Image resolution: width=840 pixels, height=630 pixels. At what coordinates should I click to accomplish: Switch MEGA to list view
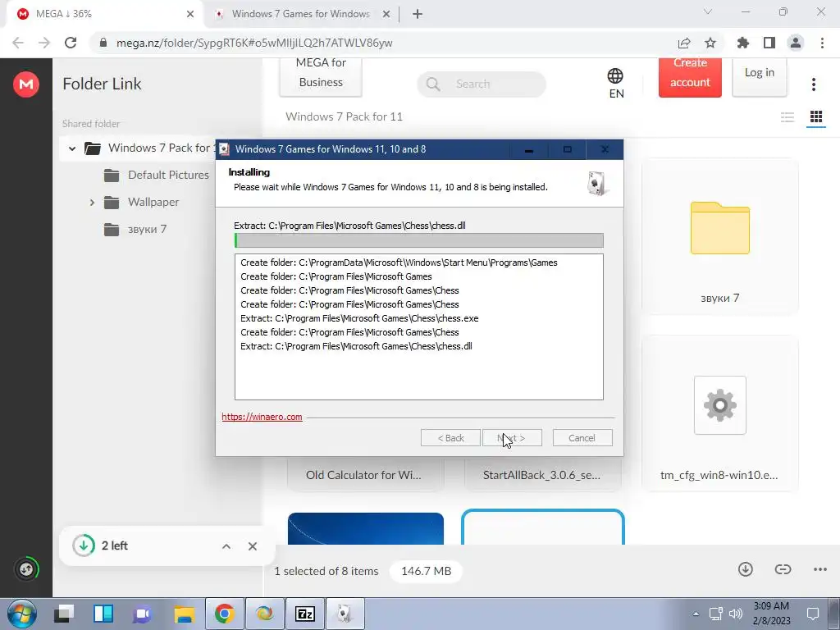pos(787,116)
